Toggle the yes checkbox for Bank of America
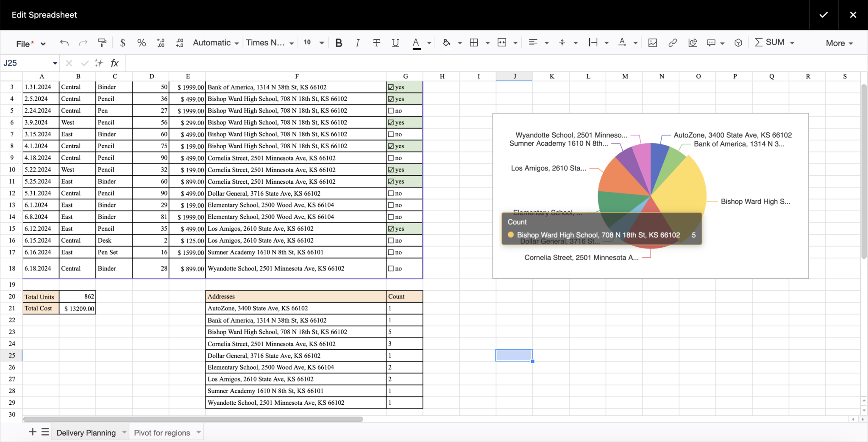868x442 pixels. coord(391,87)
